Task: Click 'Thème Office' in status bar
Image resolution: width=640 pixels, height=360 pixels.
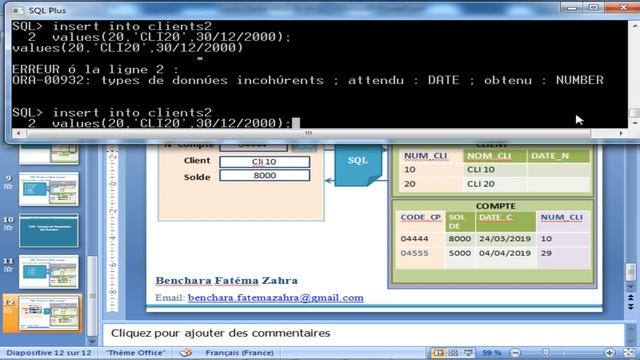Action: (136, 353)
